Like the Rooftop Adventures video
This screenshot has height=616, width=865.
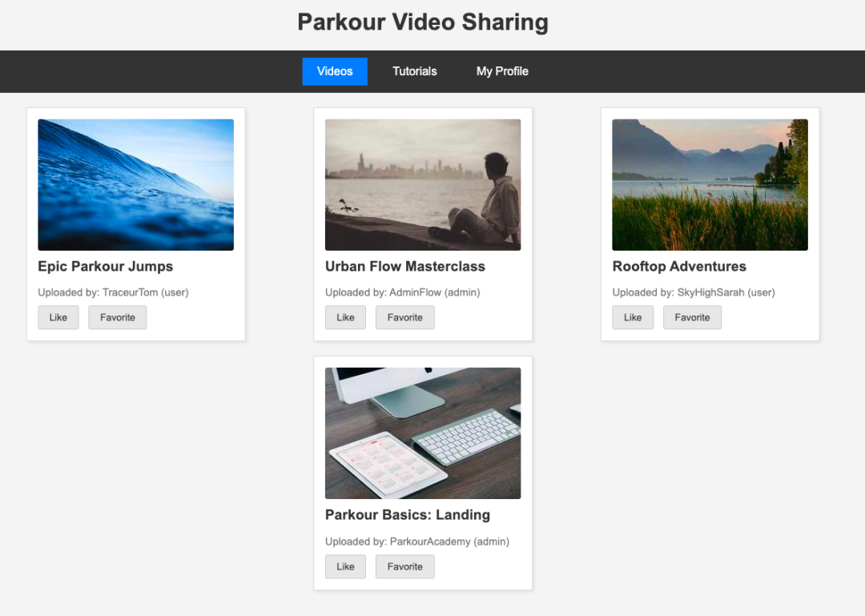tap(633, 317)
